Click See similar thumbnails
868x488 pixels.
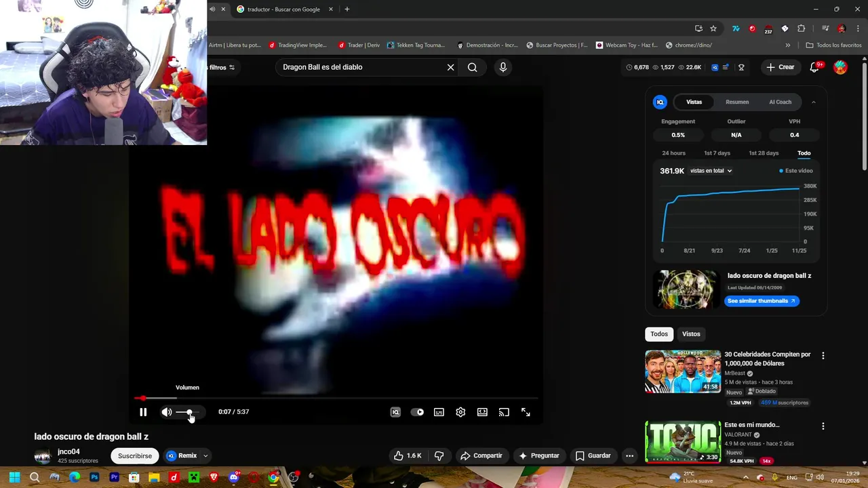click(762, 301)
